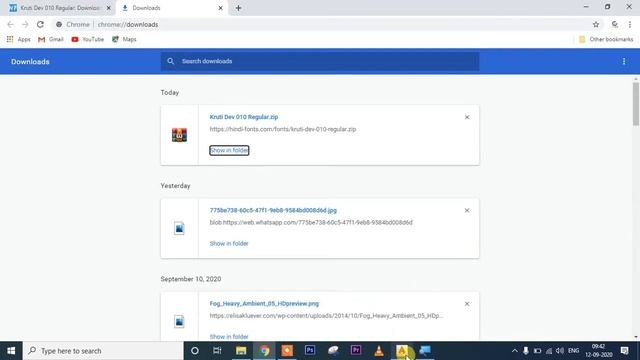640x360 pixels.
Task: Open Fog_Heavy_Ambient_05_HDpreview.png link
Action: 264,304
